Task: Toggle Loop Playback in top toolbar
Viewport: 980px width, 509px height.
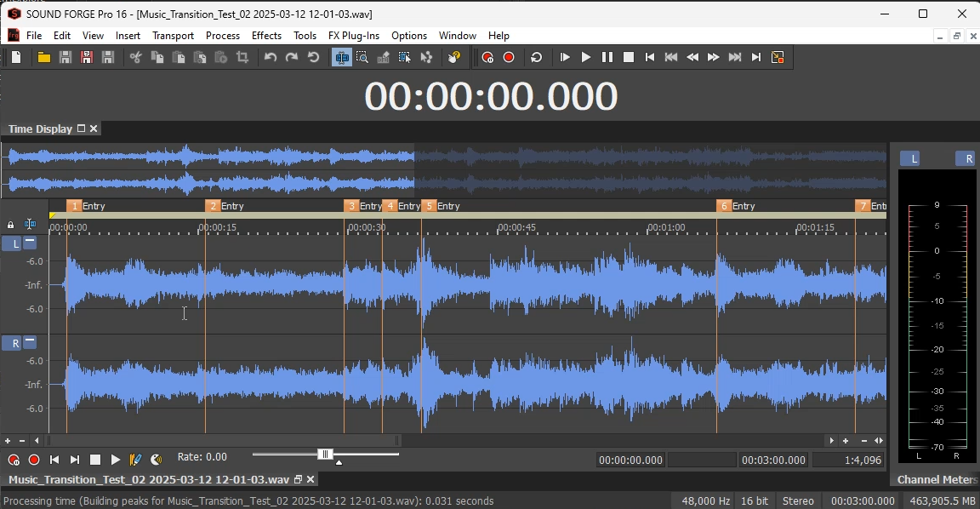Action: click(536, 58)
